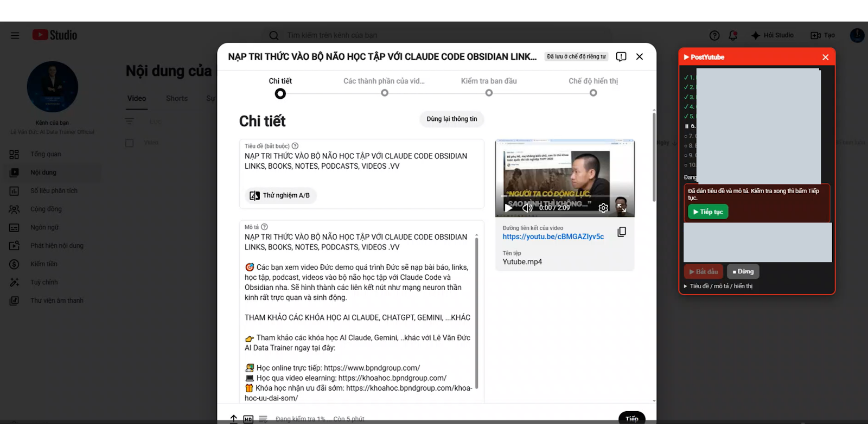Screen dimensions: 868x434
Task: Click the upload status arrow icon
Action: (234, 419)
